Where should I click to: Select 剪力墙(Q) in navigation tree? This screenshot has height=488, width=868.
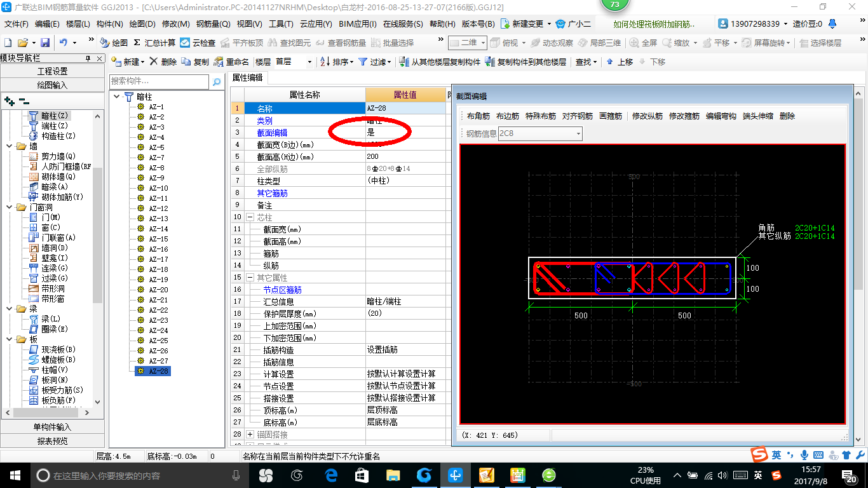pos(58,156)
